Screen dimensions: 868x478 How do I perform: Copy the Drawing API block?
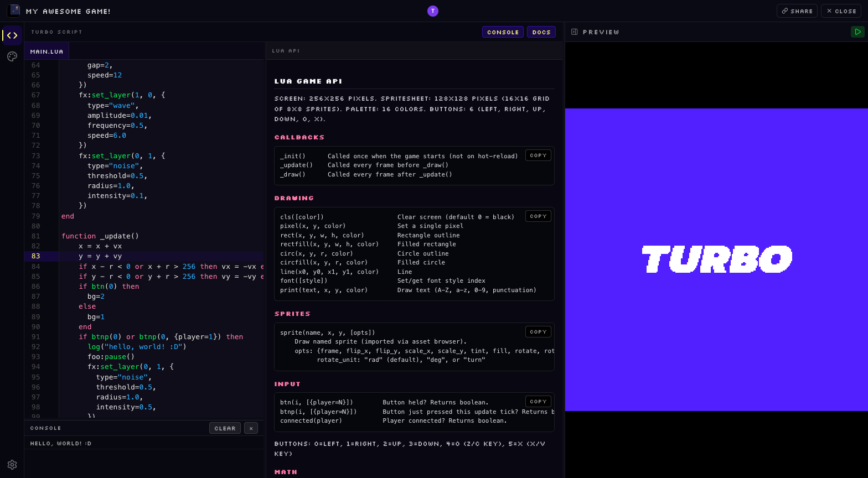[x=538, y=216]
